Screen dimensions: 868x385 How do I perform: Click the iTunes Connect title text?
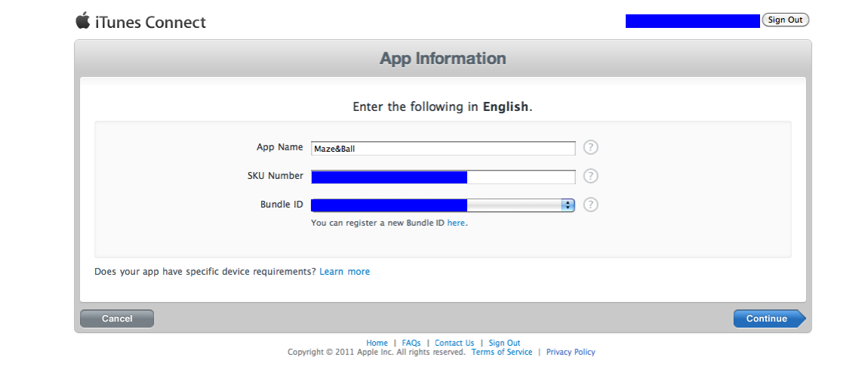pyautogui.click(x=150, y=22)
